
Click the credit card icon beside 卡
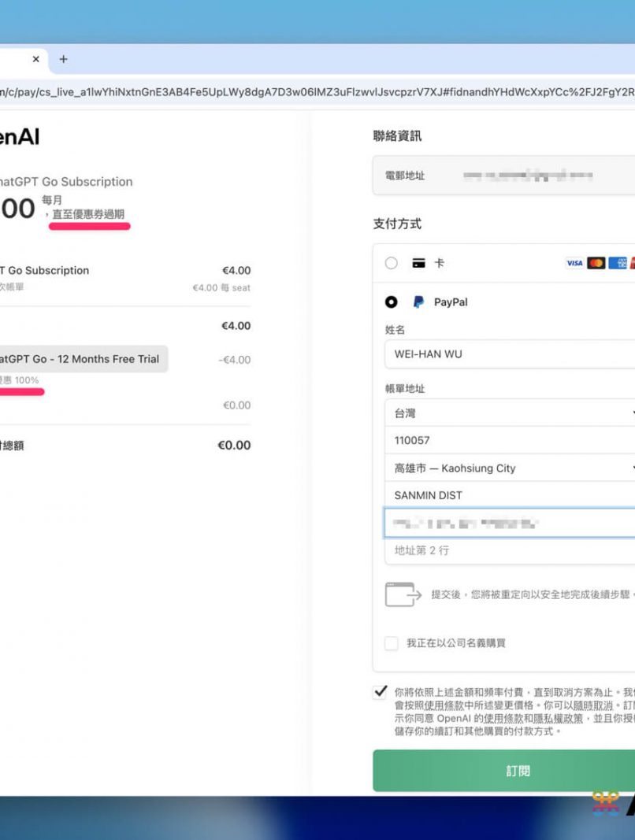click(419, 263)
